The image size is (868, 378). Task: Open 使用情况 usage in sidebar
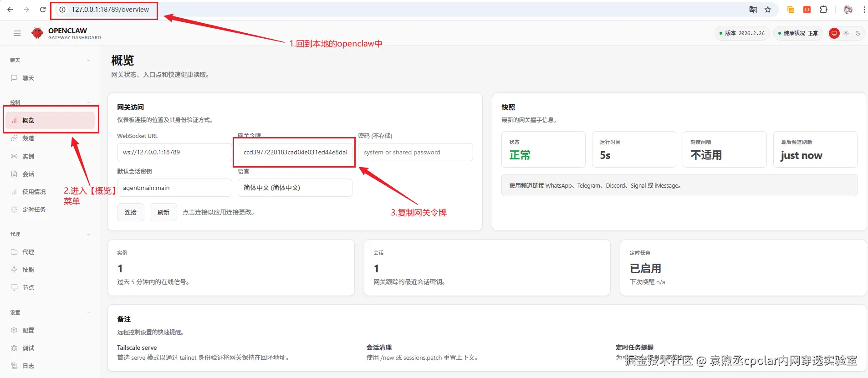tap(50, 192)
